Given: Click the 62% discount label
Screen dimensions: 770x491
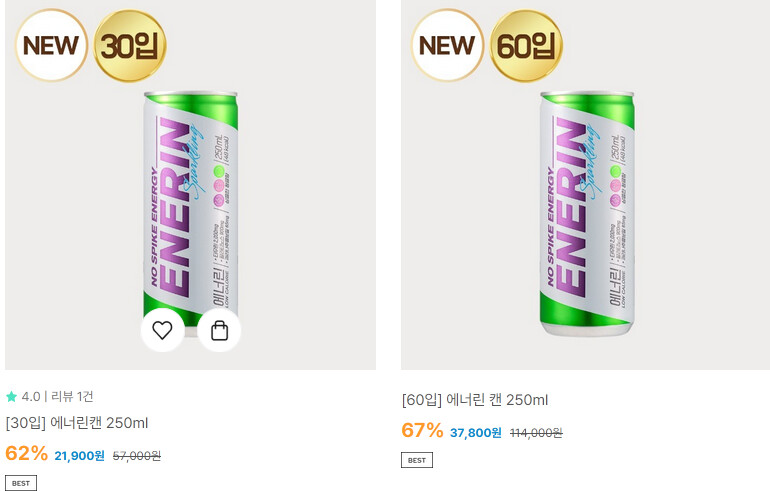Looking at the screenshot, I should point(26,454).
